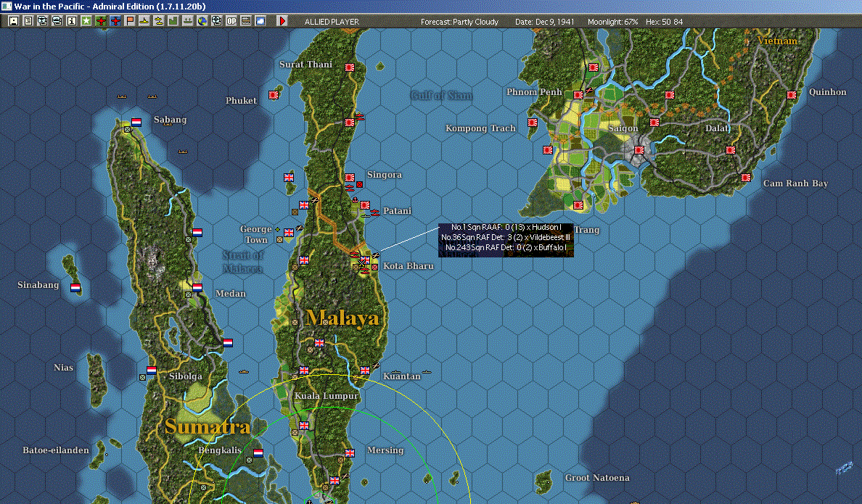Screen dimensions: 862x504
Task: Select the British flag at Kuantan
Action: click(x=365, y=371)
